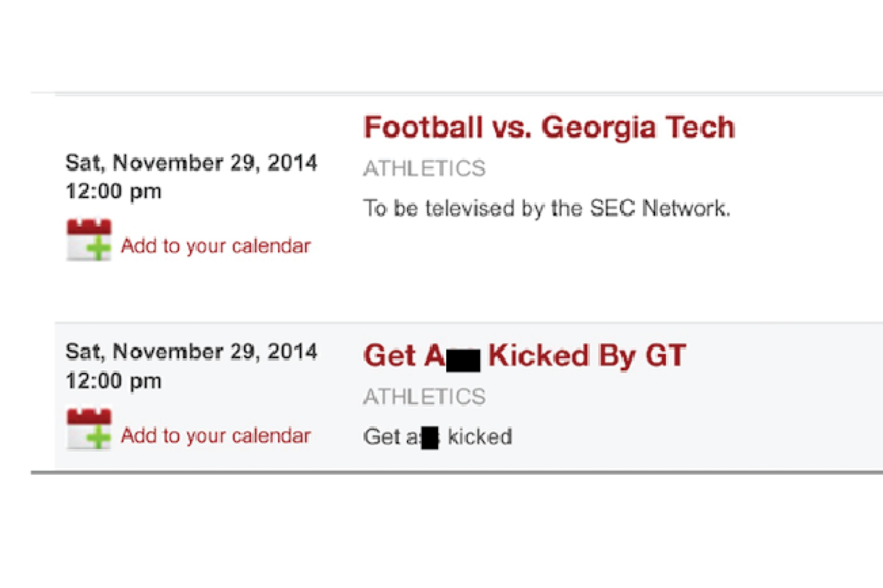This screenshot has width=883, height=588.
Task: Click the gray border line below the last event
Action: 457,472
